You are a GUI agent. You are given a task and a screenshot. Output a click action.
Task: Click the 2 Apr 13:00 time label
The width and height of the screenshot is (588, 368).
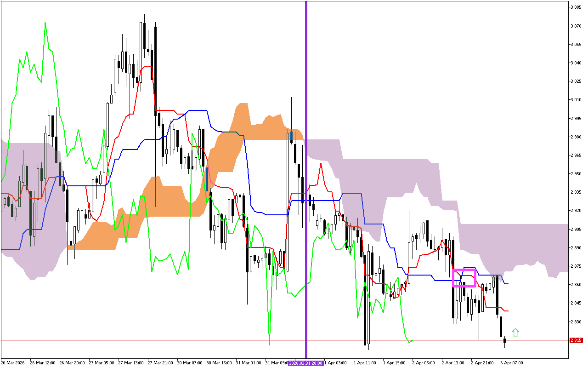point(453,363)
